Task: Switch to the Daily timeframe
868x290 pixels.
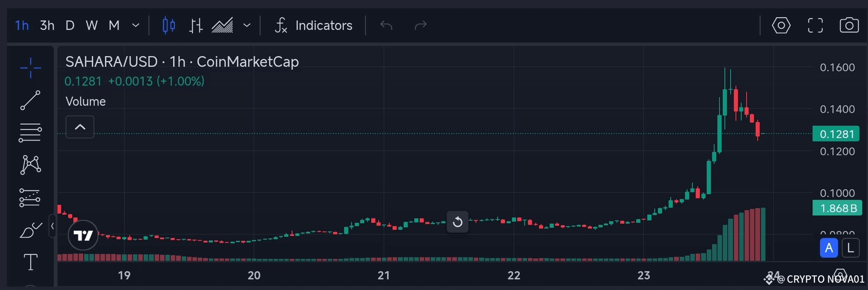Action: (70, 25)
